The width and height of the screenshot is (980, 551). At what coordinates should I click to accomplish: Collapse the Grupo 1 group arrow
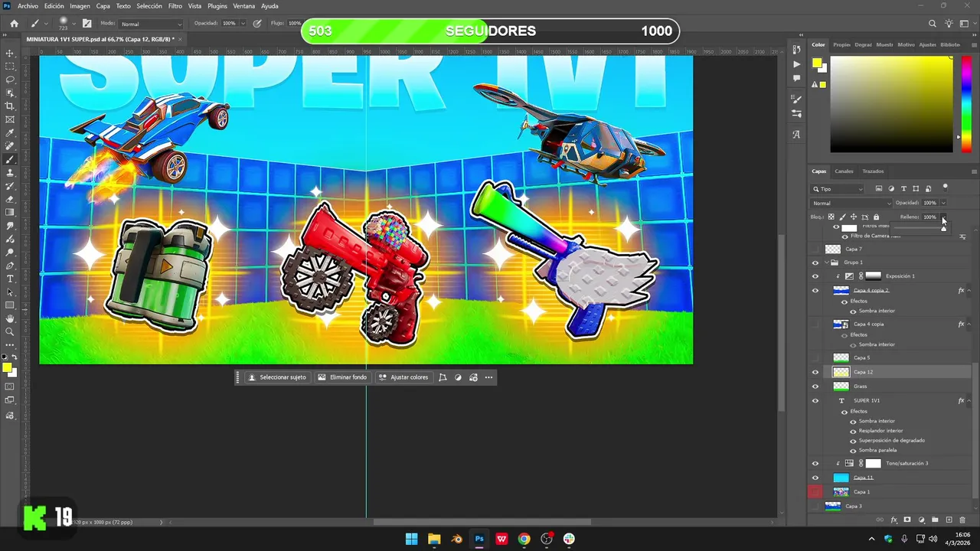pos(825,262)
